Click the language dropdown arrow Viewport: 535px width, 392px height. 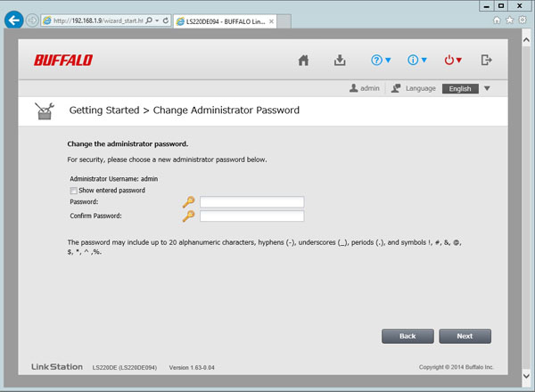[x=487, y=88]
